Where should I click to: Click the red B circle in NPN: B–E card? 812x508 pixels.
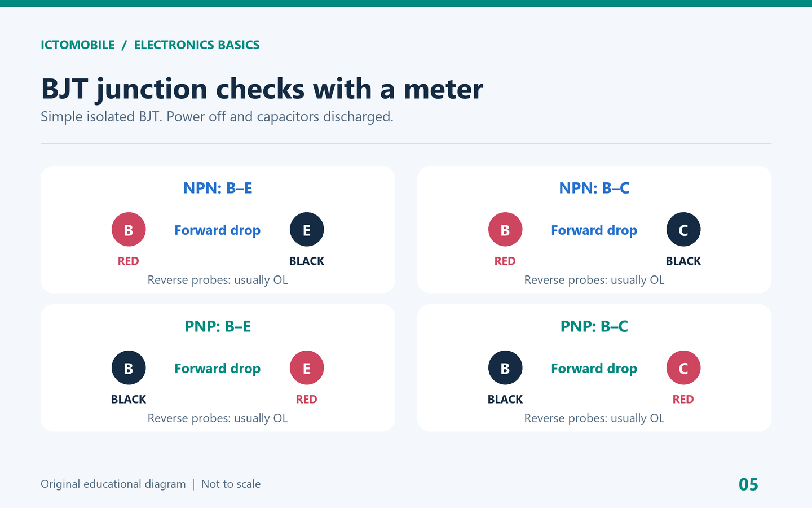pos(129,230)
